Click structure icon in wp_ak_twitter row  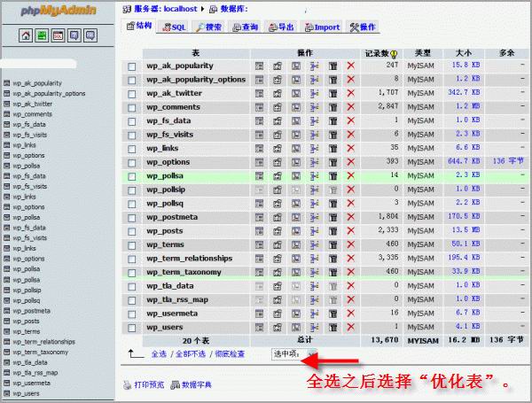tap(278, 93)
